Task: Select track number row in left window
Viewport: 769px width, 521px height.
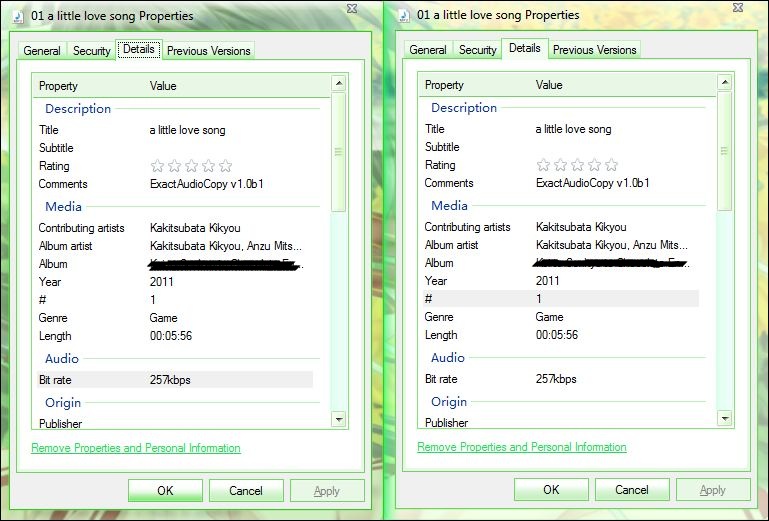Action: (175, 299)
